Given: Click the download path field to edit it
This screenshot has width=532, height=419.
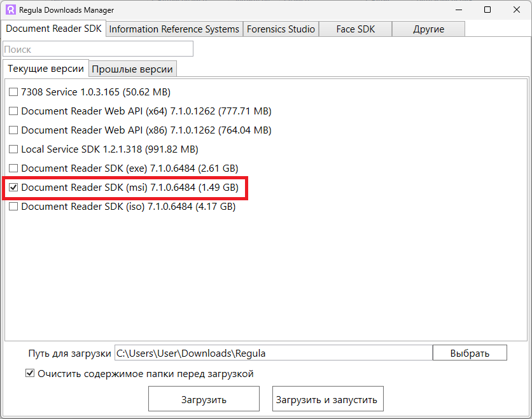Looking at the screenshot, I should pos(274,352).
